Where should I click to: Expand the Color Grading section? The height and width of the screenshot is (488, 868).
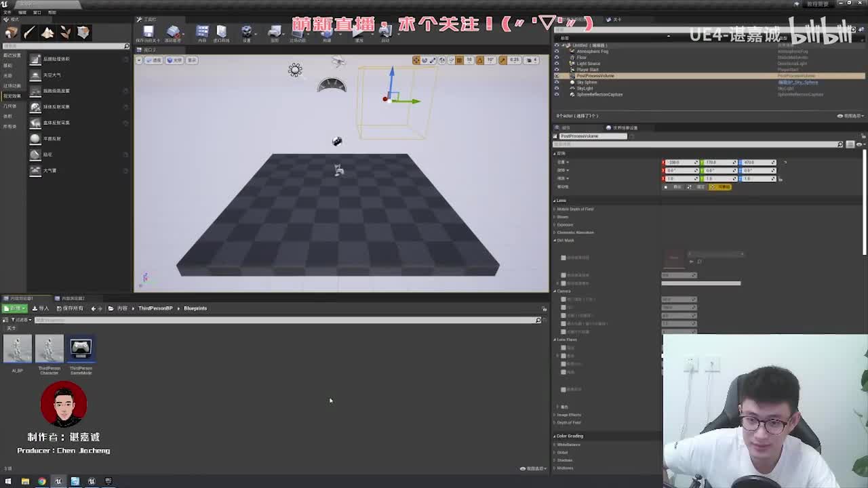(x=555, y=436)
